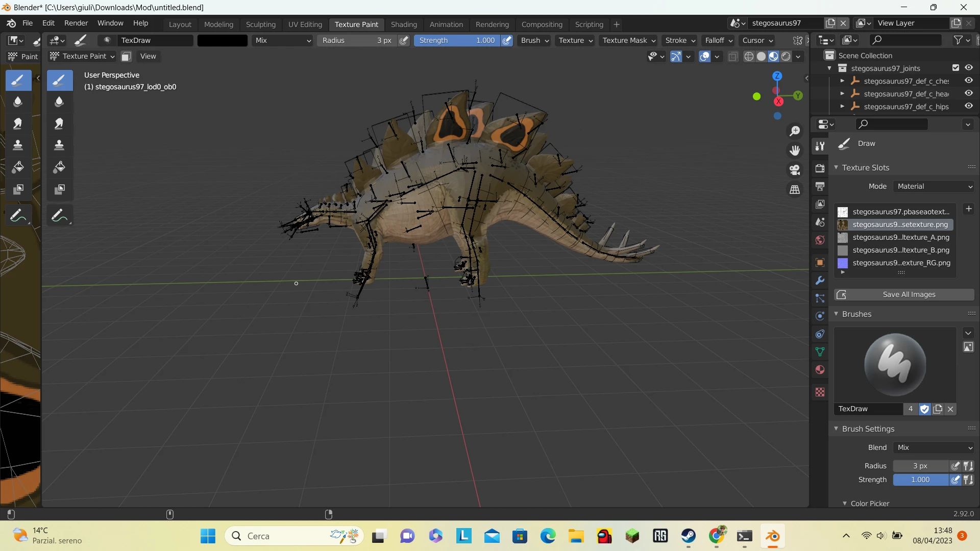Screen dimensions: 980x551
Task: Select the Mask tool in 3D viewport toolbar
Action: pos(59,190)
